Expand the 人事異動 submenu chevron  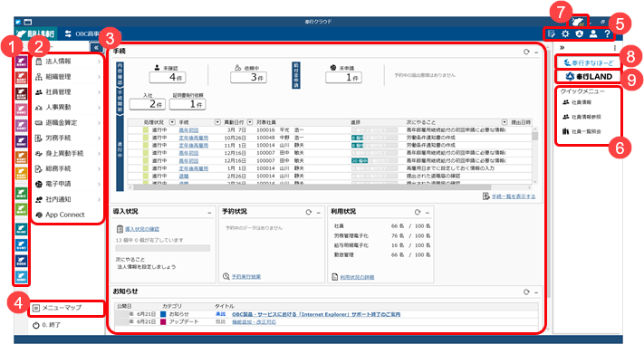(99, 108)
